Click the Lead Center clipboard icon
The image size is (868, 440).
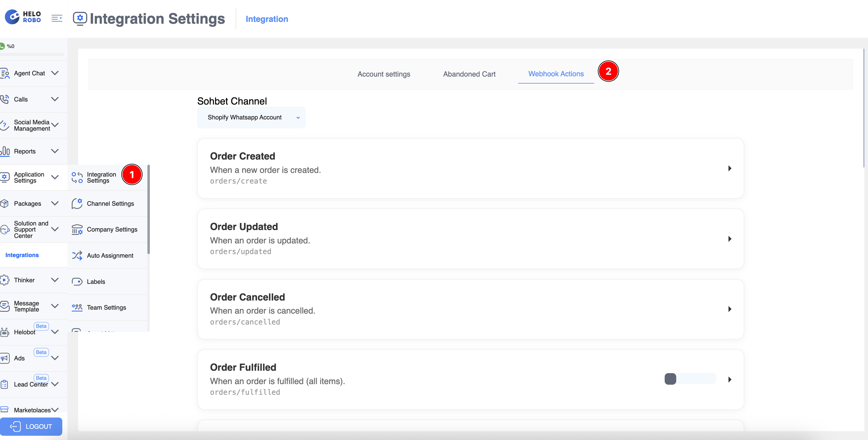tap(4, 384)
